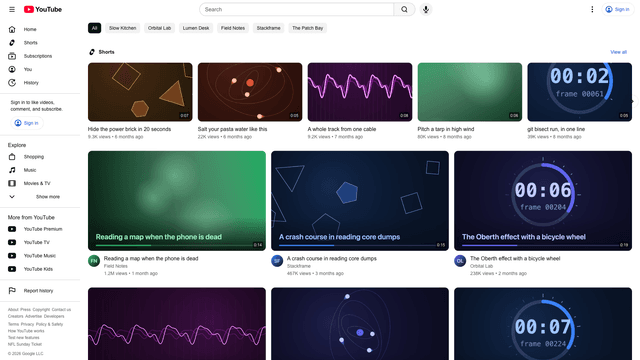Open 'Reading a map' video thumbnail

click(x=177, y=201)
